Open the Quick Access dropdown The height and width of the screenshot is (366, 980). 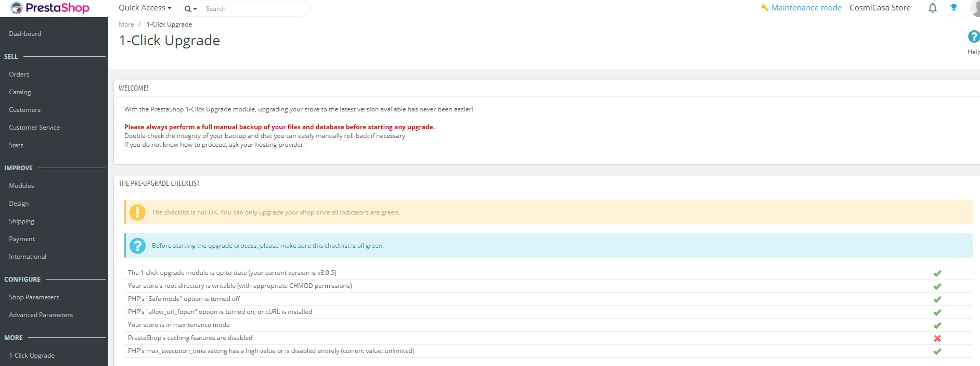point(145,8)
